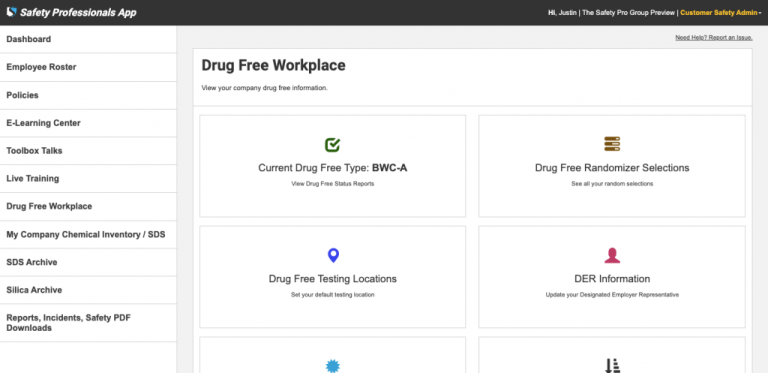Select E-Learning Center from sidebar

click(x=88, y=123)
